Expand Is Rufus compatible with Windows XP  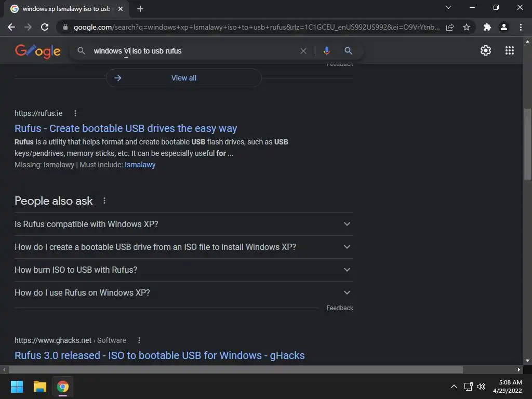[183, 224]
